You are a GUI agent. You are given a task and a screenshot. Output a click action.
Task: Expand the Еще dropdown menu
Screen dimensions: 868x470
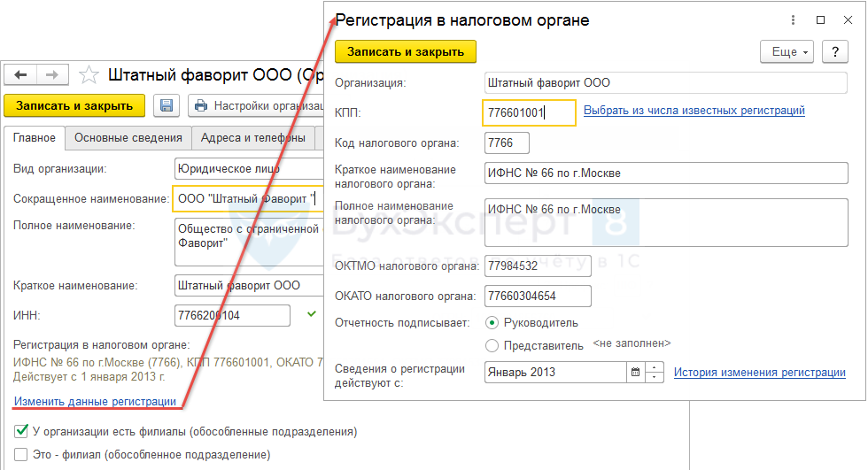tap(787, 52)
